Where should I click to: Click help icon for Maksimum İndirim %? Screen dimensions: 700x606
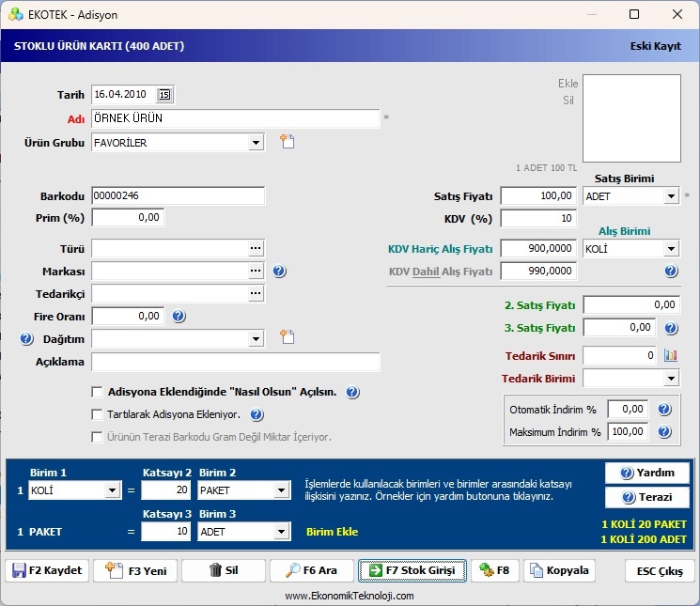tap(664, 431)
